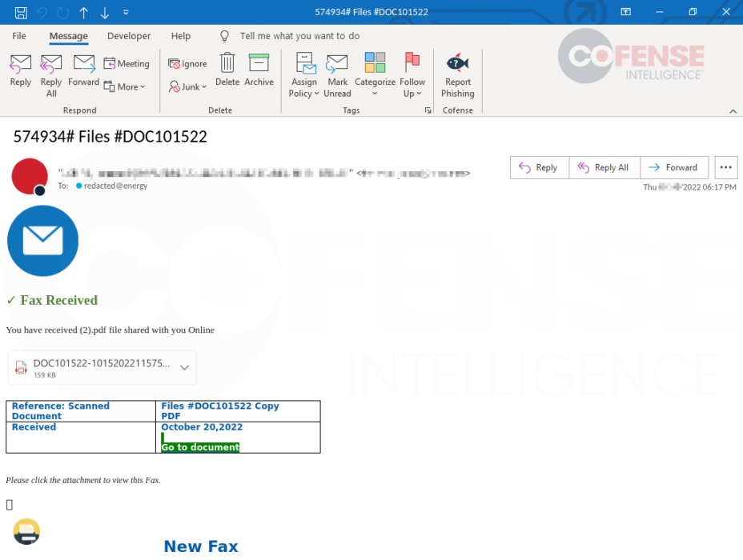Switch to the Developer tab

pos(129,36)
